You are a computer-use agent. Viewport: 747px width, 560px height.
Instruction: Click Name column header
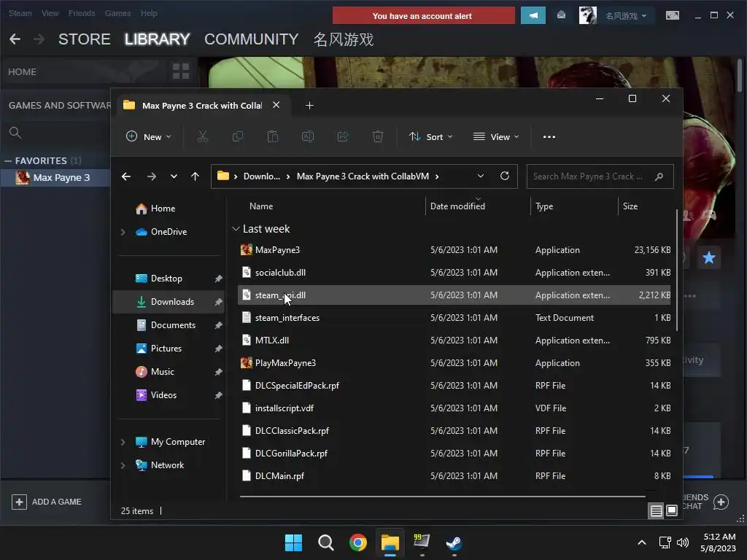(261, 206)
